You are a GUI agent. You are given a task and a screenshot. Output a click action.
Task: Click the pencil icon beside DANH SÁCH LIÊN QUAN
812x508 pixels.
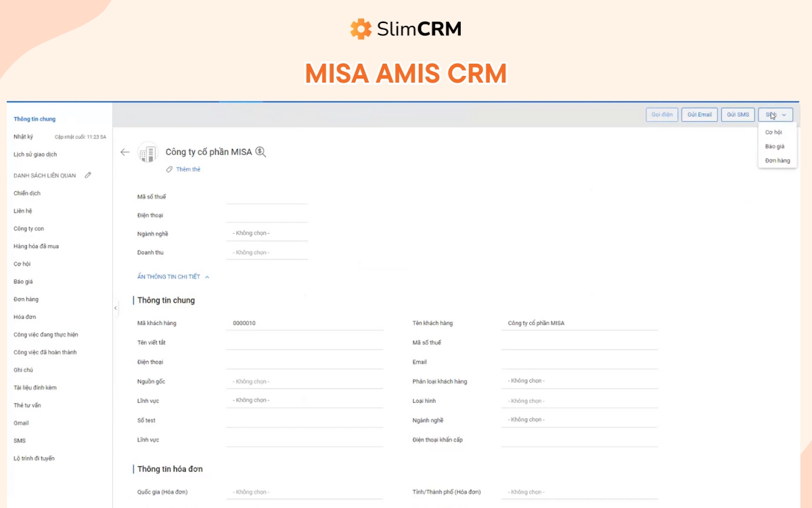click(87, 175)
